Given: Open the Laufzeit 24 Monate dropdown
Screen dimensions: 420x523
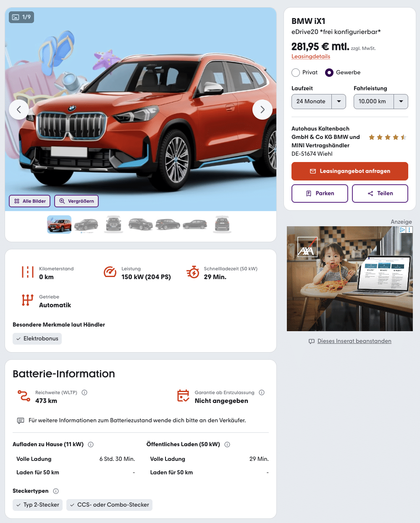Looking at the screenshot, I should coord(319,102).
